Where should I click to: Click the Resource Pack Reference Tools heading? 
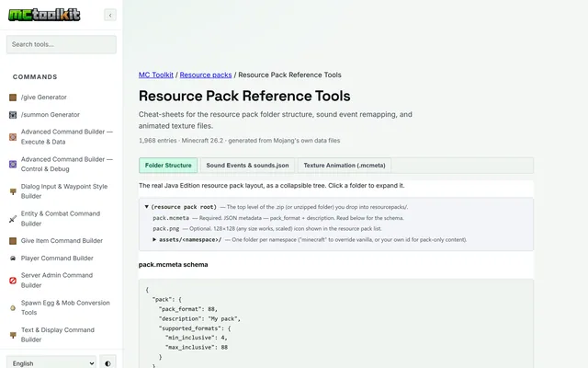coord(244,96)
